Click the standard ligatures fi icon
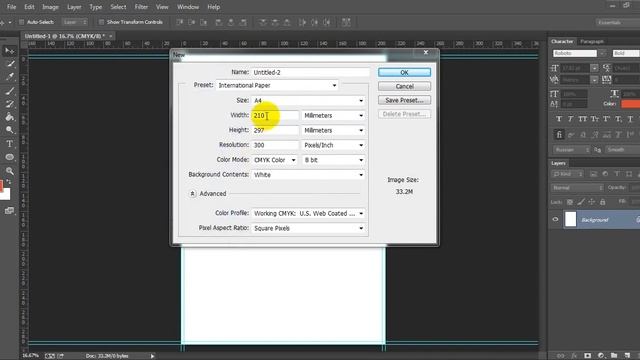The width and height of the screenshot is (640, 360). click(559, 134)
